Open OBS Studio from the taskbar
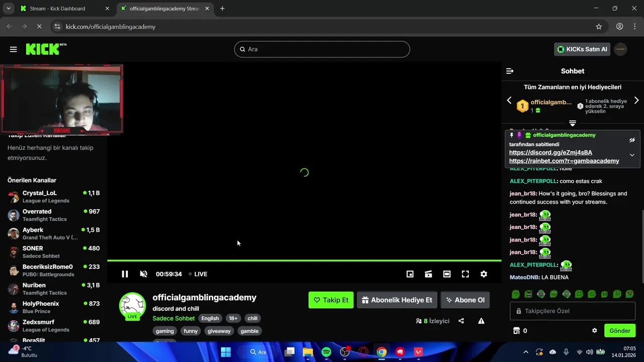This screenshot has width=644, height=362. pyautogui.click(x=345, y=352)
